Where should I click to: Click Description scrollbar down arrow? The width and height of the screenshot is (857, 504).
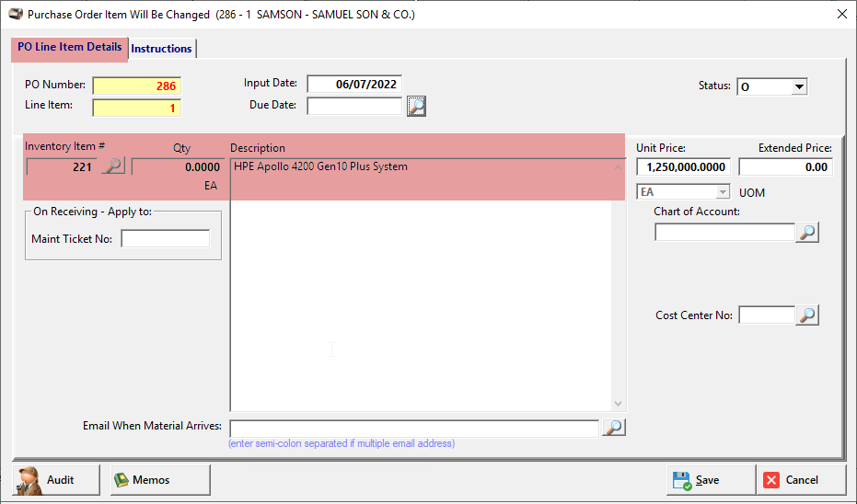(619, 404)
